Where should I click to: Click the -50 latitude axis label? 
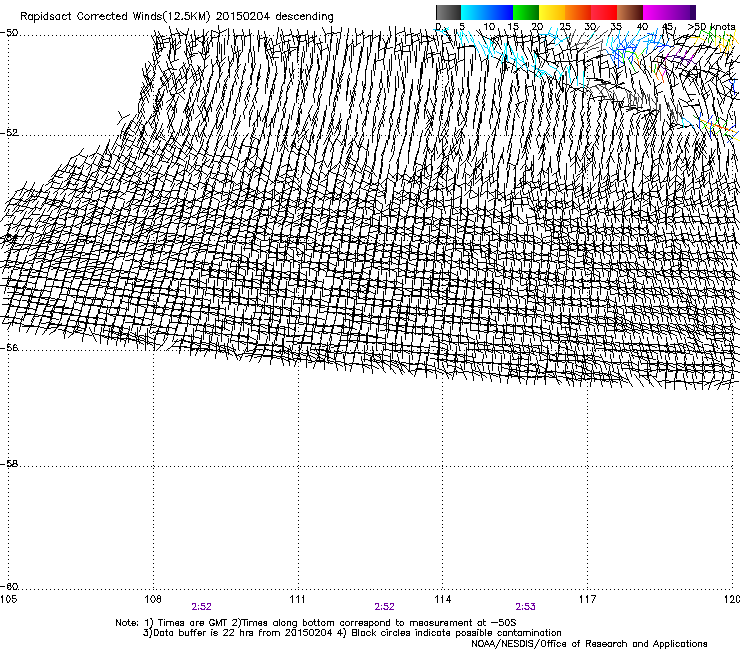9,33
